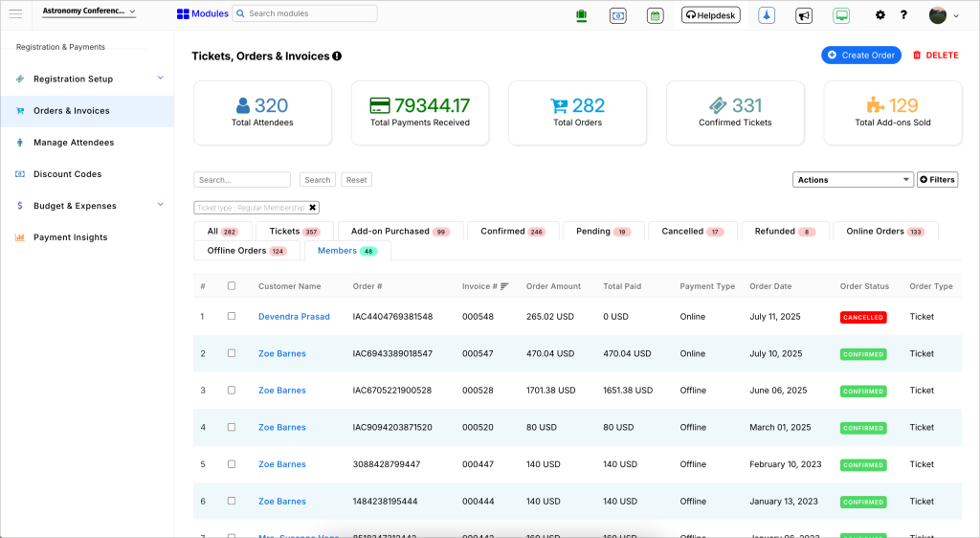Open the user avatar menu
The height and width of the screenshot is (538, 980).
943,15
